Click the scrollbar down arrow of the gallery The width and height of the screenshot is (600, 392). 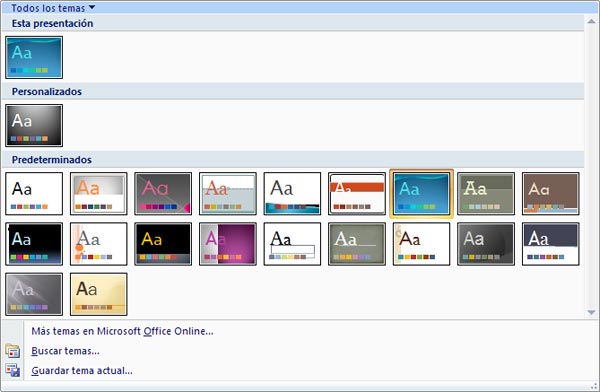[x=591, y=312]
